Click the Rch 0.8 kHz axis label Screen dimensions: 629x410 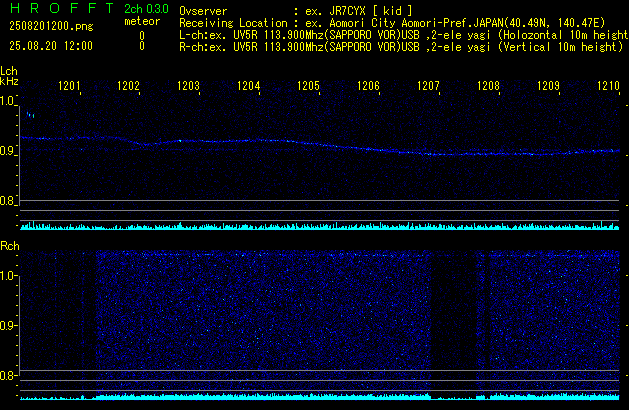[x=7, y=375]
